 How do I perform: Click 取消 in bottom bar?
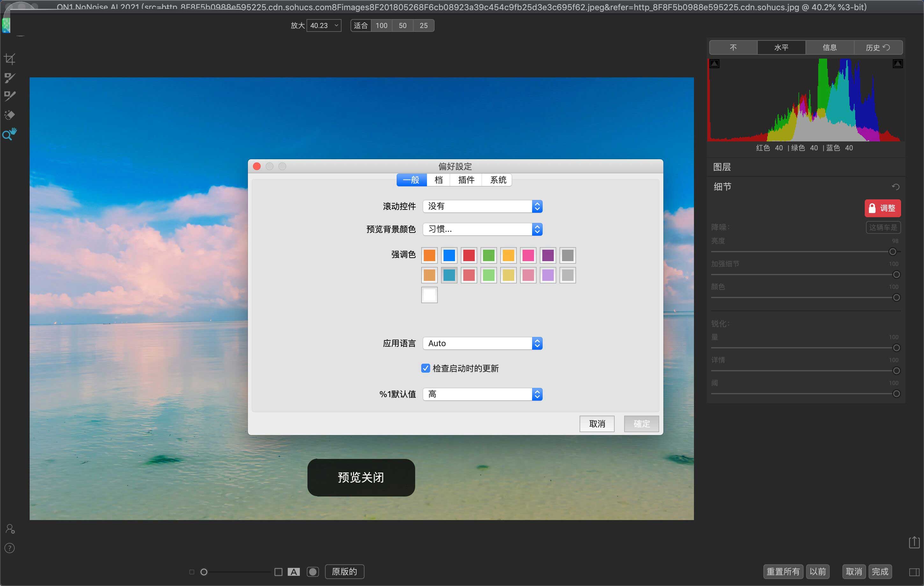(854, 572)
